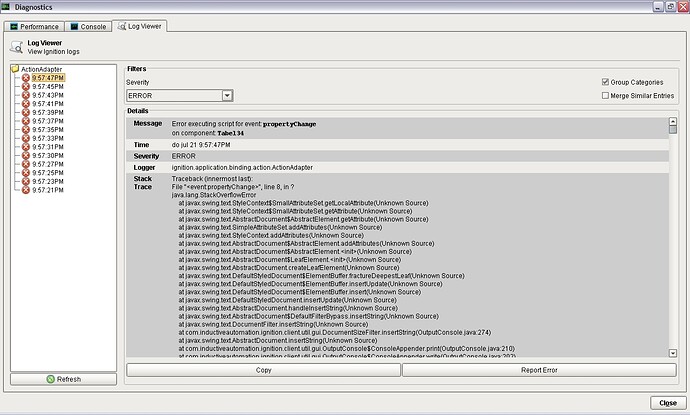Image resolution: width=690 pixels, height=415 pixels.
Task: Click the details scrollbar up arrow
Action: 673,121
